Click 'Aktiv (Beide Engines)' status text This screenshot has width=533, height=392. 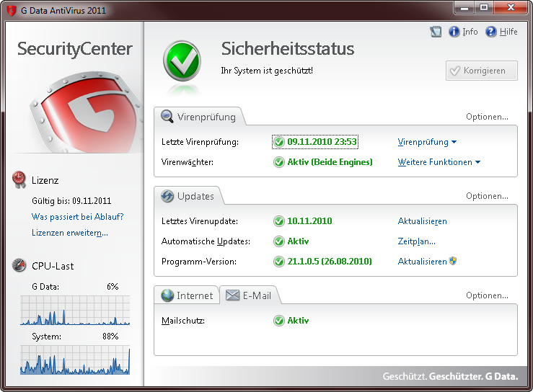(x=330, y=162)
